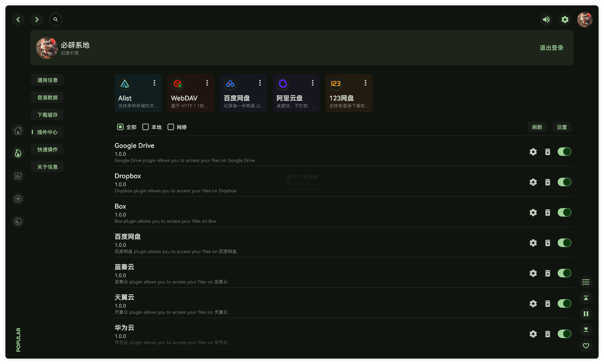
Task: Click the top-right user avatar
Action: (x=585, y=20)
